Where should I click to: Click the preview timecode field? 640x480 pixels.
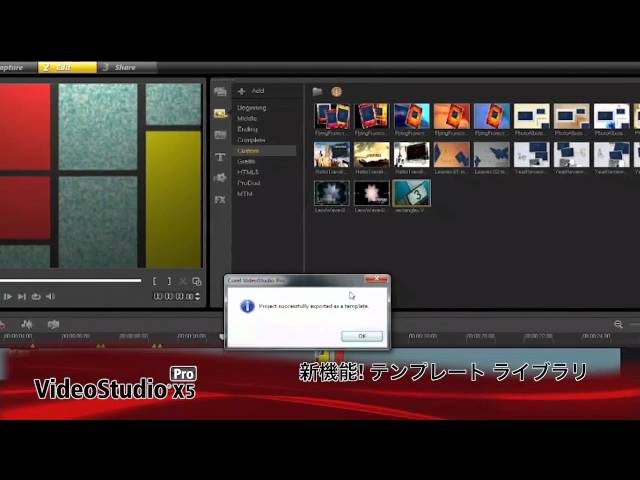point(173,296)
